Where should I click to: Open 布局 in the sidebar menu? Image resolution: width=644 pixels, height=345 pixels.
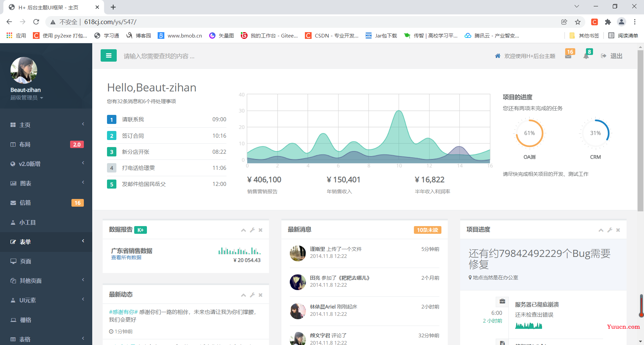(x=46, y=144)
